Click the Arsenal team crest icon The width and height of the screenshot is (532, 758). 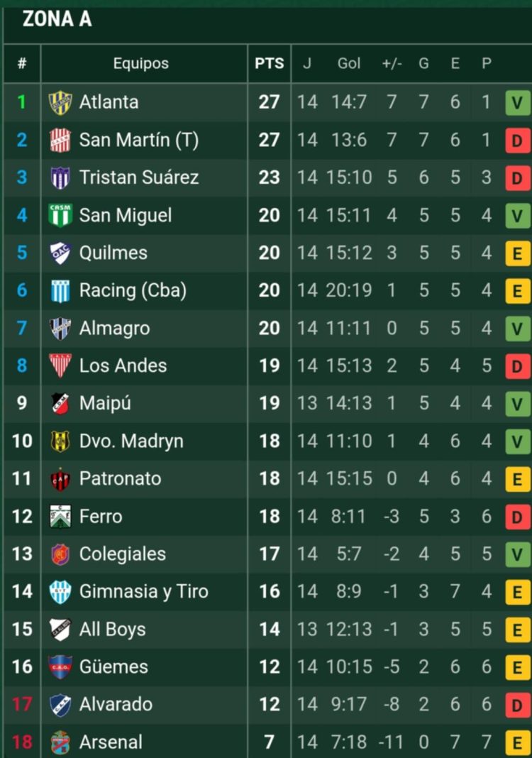(60, 742)
